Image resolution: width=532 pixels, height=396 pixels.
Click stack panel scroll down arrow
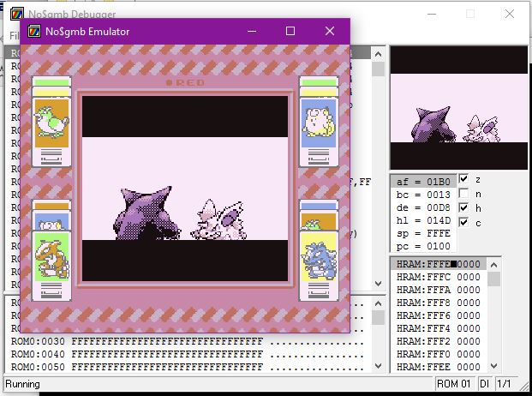(493, 366)
